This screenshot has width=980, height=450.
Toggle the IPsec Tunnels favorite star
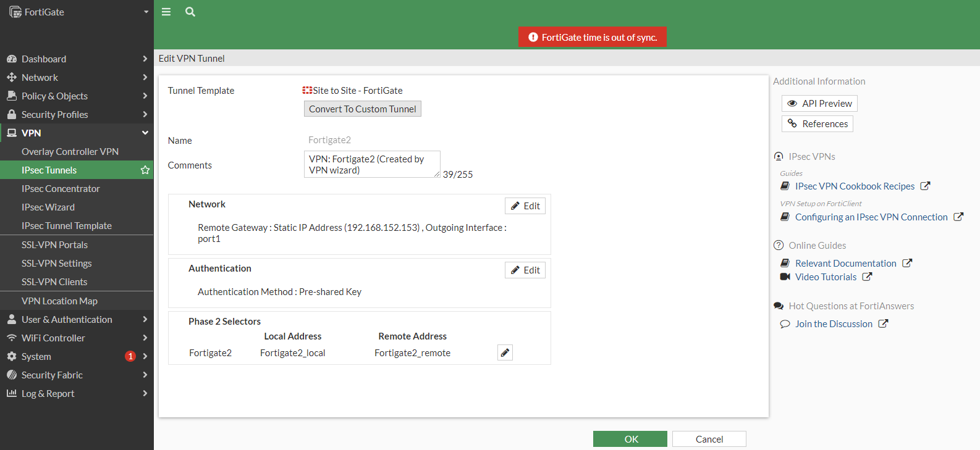[145, 170]
